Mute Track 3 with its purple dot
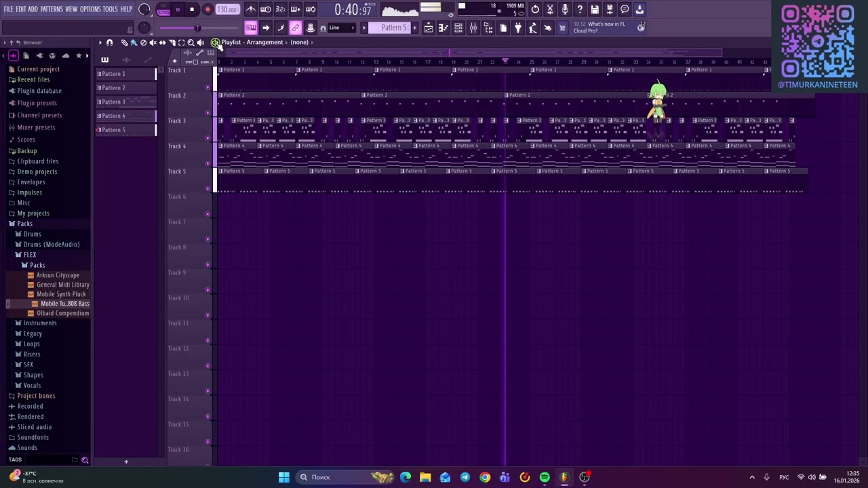The height and width of the screenshot is (488, 868). tap(208, 138)
